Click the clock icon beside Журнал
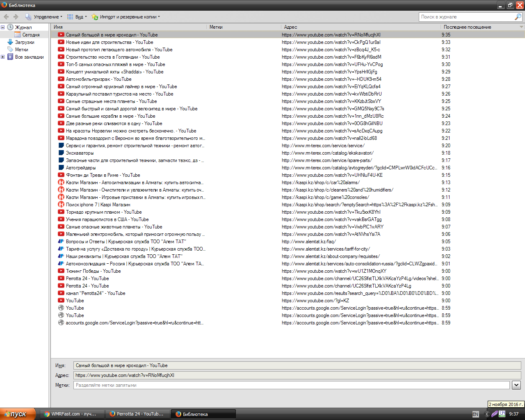Screen dimensions: 525x420 coord(10,27)
